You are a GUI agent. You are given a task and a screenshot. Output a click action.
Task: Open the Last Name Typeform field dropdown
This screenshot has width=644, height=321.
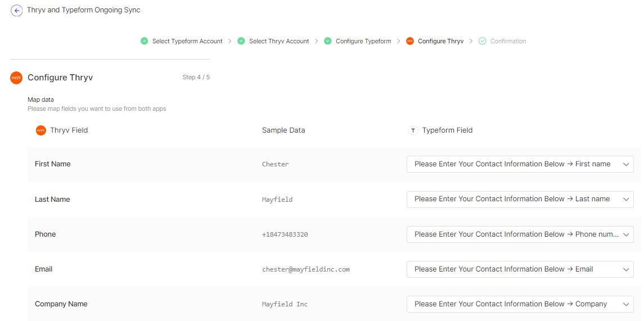520,199
